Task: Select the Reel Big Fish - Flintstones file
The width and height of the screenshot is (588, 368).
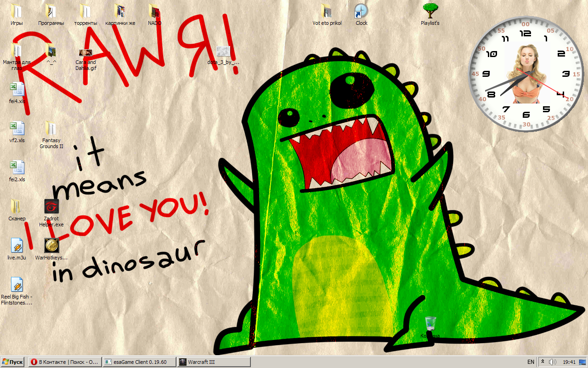Action: coord(17,284)
